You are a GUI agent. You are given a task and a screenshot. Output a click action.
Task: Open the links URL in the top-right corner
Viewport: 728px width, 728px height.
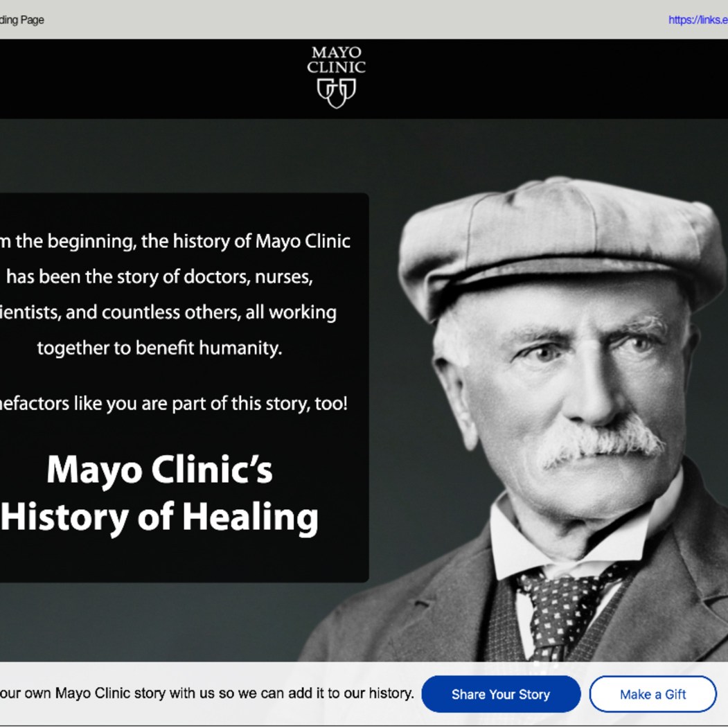pos(697,20)
